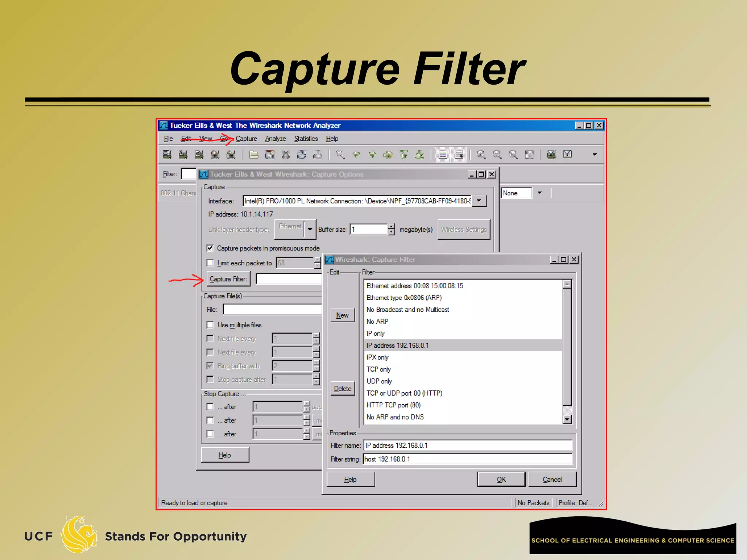Image resolution: width=747 pixels, height=560 pixels.
Task: Toggle Ring buffer with checkbox
Action: tap(210, 366)
